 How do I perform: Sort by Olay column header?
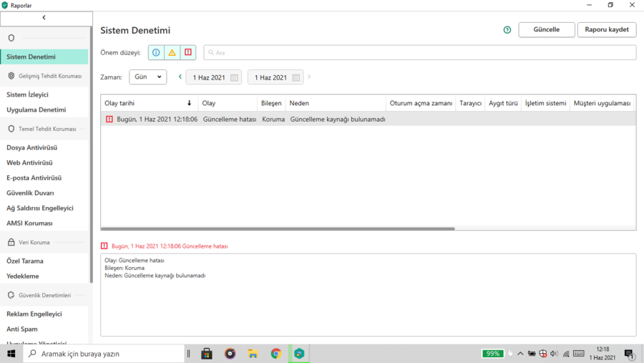pos(228,103)
